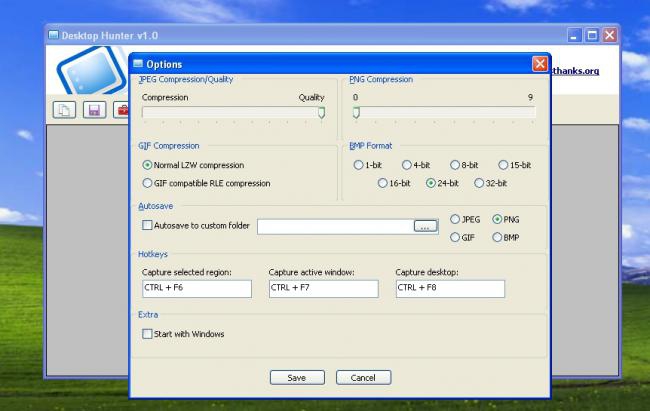Click the 'Quality' slider end label
The width and height of the screenshot is (650, 411).
pos(311,97)
